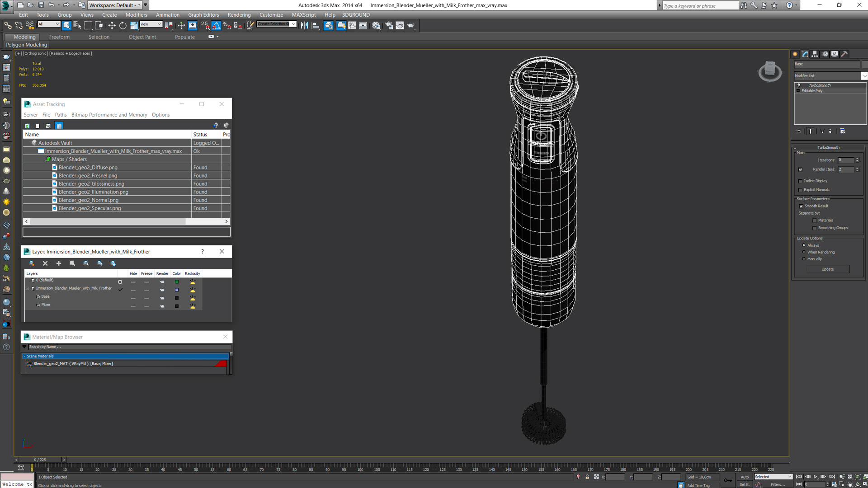Enable Explicit Normals checkbox
Screen dimensions: 868x488
(x=801, y=190)
